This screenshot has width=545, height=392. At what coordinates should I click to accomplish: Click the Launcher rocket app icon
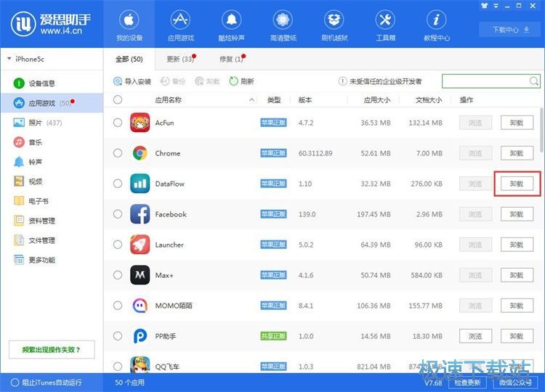coord(140,245)
